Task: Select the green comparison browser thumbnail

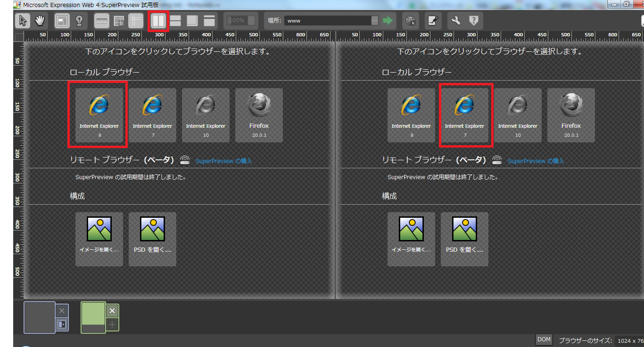Action: (93, 317)
